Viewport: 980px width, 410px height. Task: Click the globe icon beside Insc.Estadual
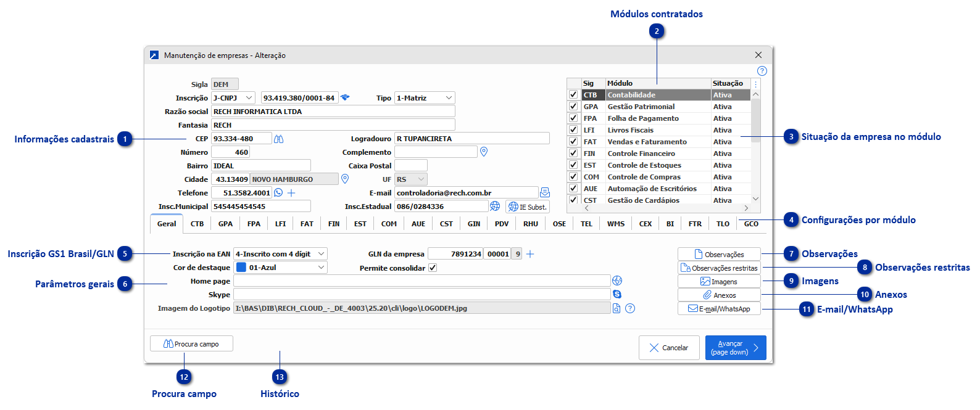pyautogui.click(x=495, y=206)
